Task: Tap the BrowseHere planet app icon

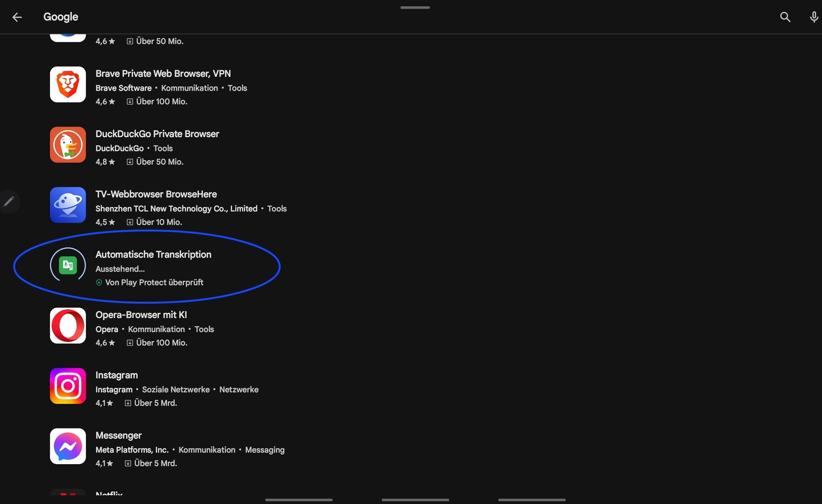Action: (68, 205)
